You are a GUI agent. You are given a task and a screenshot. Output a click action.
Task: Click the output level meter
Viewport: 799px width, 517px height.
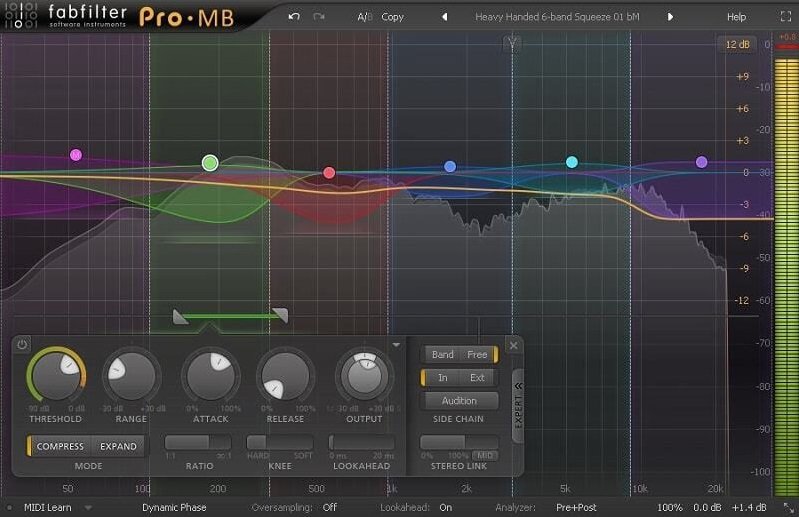pos(786,278)
